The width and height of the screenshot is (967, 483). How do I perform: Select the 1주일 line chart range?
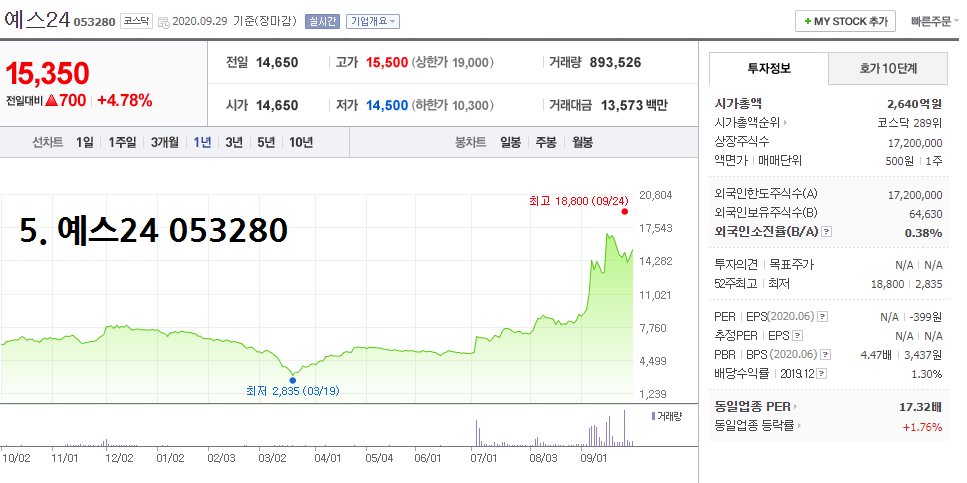tap(122, 142)
